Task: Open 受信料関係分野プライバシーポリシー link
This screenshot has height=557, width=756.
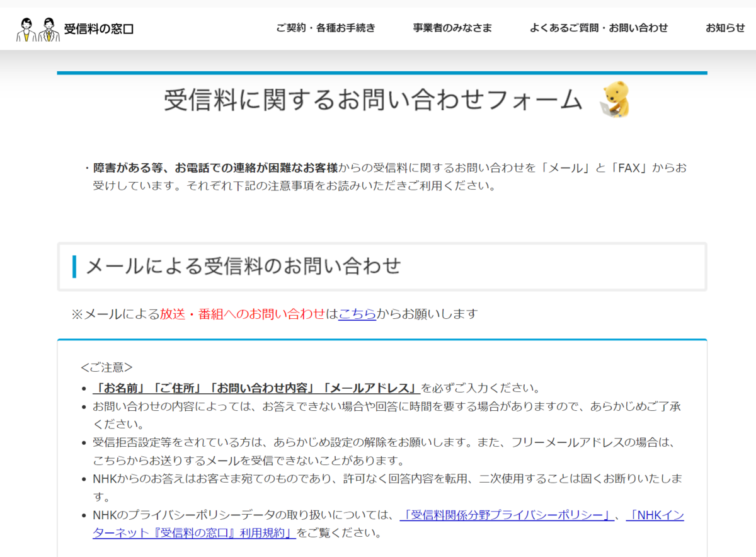Action: [507, 515]
